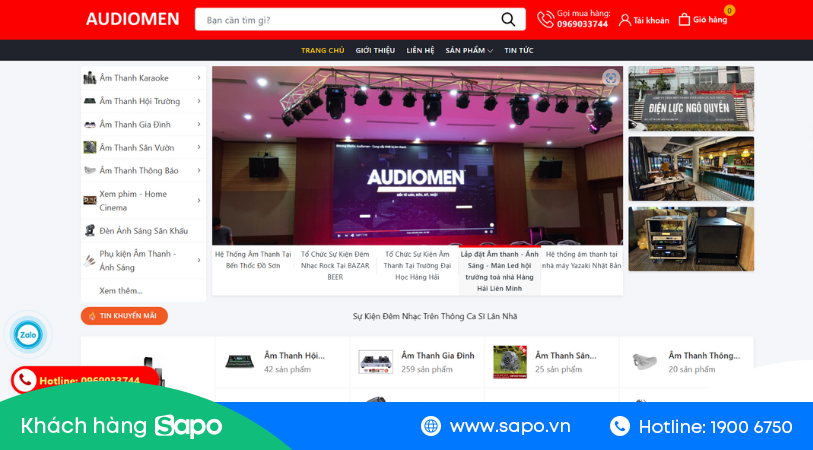
Task: Click the Home Cinema category icon
Action: [x=90, y=200]
